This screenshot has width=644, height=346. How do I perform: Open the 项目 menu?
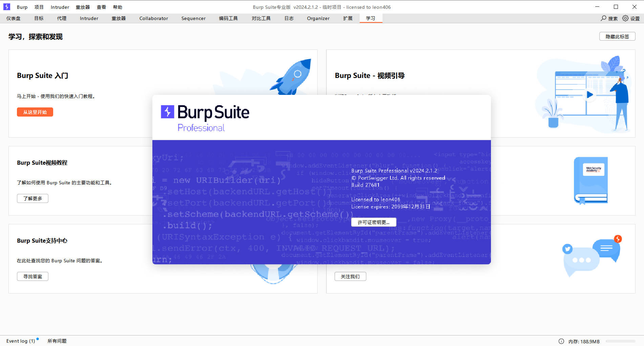[39, 7]
